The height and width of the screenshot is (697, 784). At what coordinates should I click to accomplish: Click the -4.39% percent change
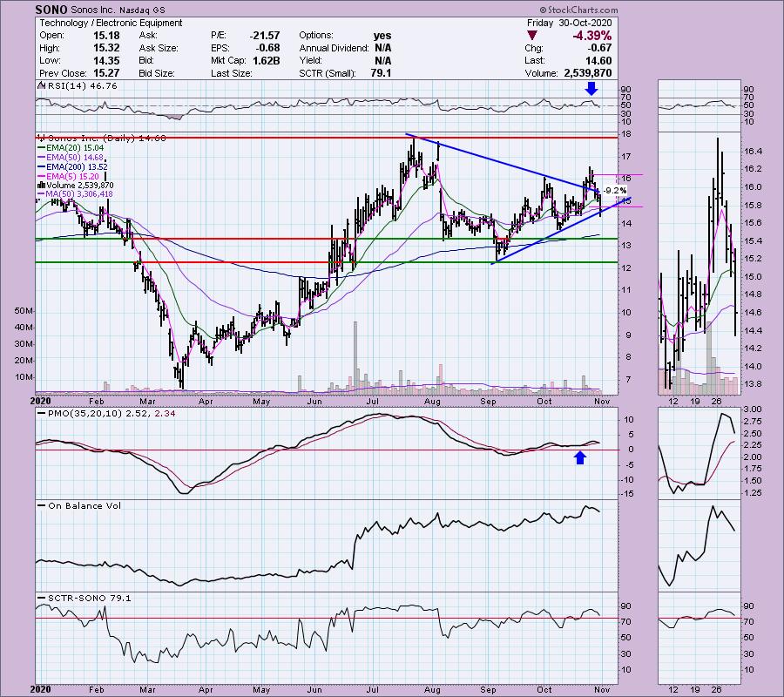point(592,36)
